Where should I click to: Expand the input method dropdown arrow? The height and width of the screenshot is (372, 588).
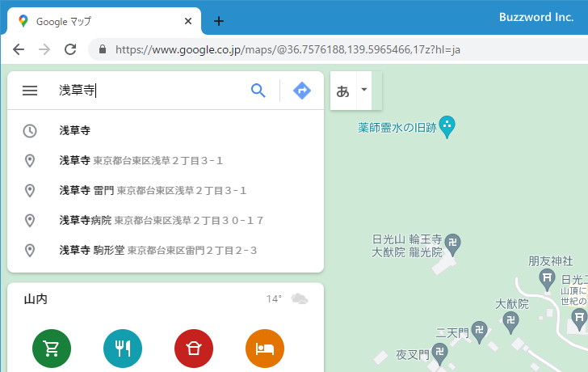[363, 90]
